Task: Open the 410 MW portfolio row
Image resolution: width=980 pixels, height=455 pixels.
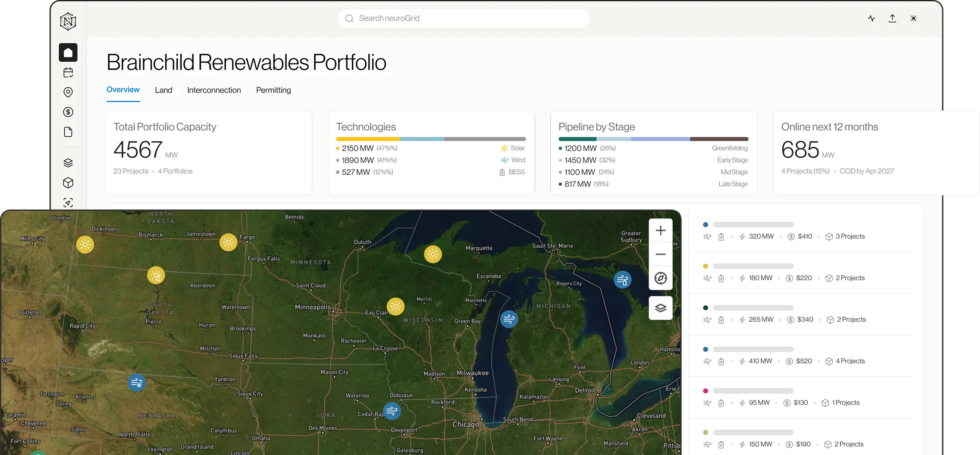Action: point(800,356)
